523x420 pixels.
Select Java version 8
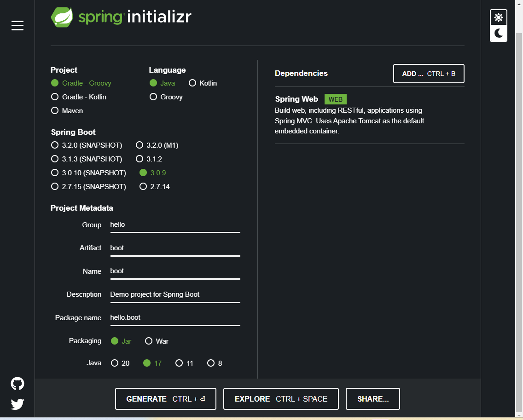[215, 363]
